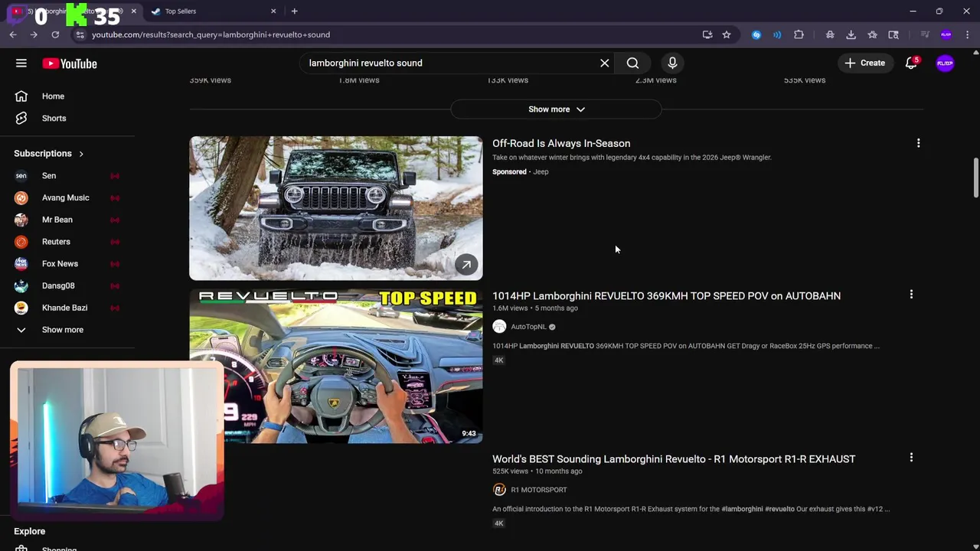Open the 1014HP Lamborghini Revuelto video title
The width and height of the screenshot is (980, 551).
click(666, 296)
